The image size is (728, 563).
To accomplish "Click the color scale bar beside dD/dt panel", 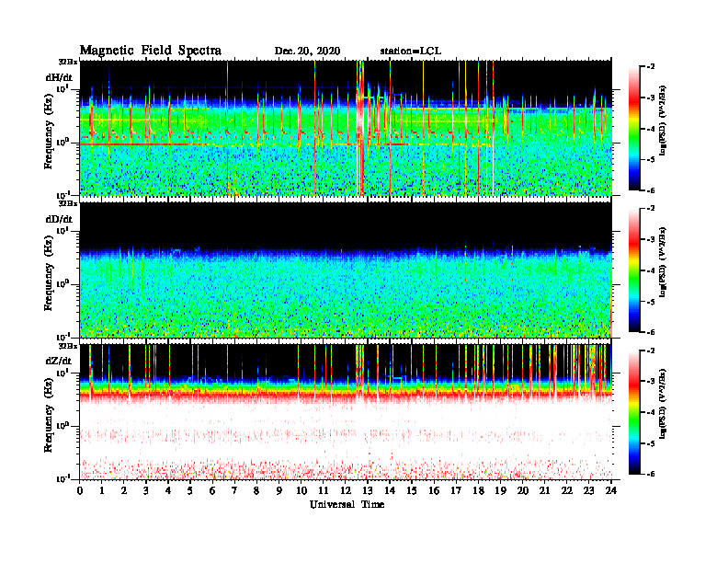I will 634,270.
